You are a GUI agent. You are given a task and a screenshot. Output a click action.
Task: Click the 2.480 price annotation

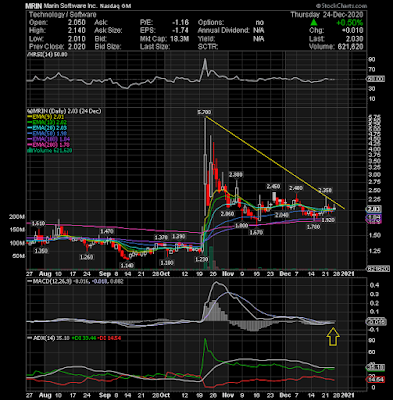point(296,188)
